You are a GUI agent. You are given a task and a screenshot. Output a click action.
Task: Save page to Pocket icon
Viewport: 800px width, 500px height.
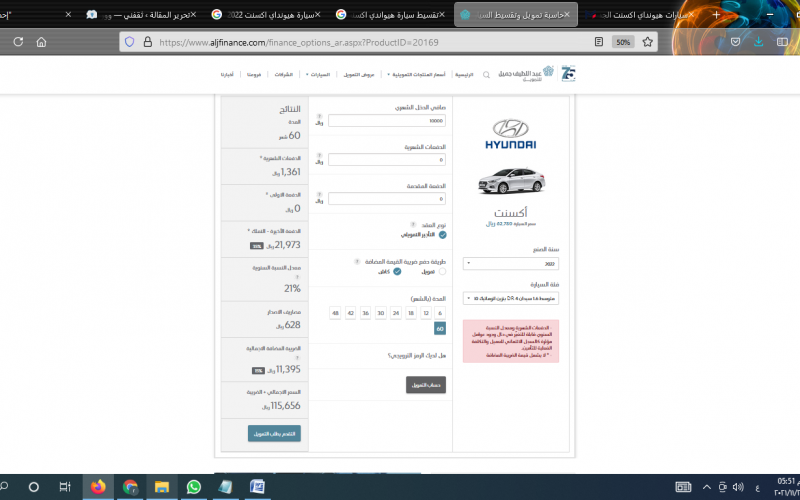point(735,42)
